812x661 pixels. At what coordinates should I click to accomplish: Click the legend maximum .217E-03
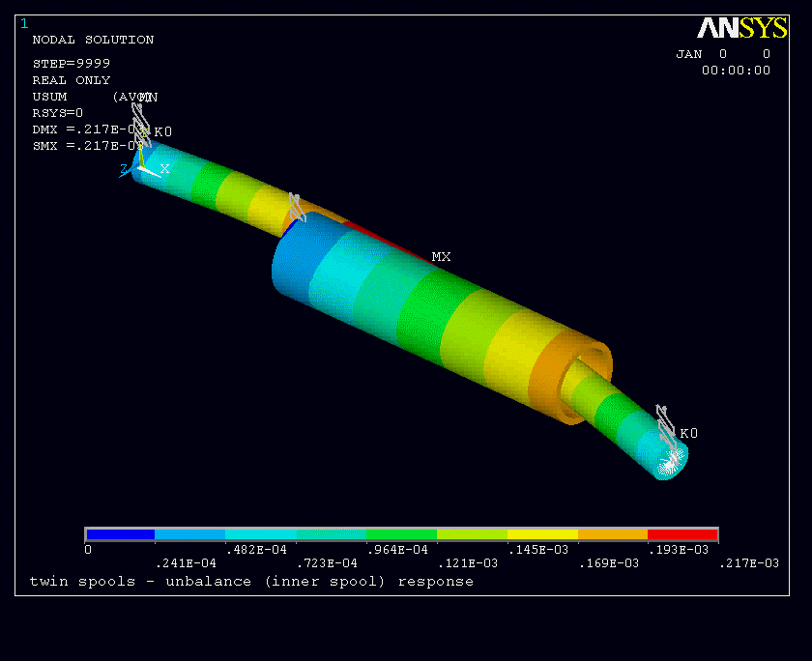click(x=749, y=563)
